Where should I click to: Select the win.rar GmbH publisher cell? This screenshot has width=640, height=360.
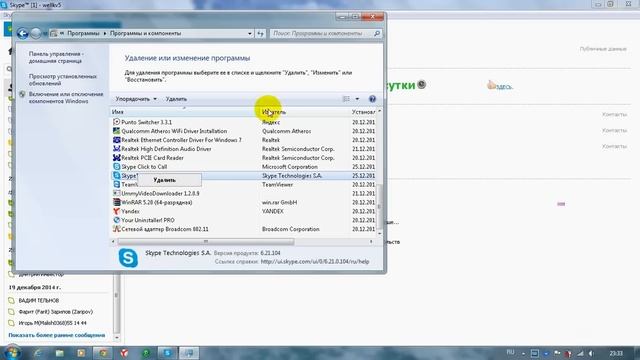point(280,202)
